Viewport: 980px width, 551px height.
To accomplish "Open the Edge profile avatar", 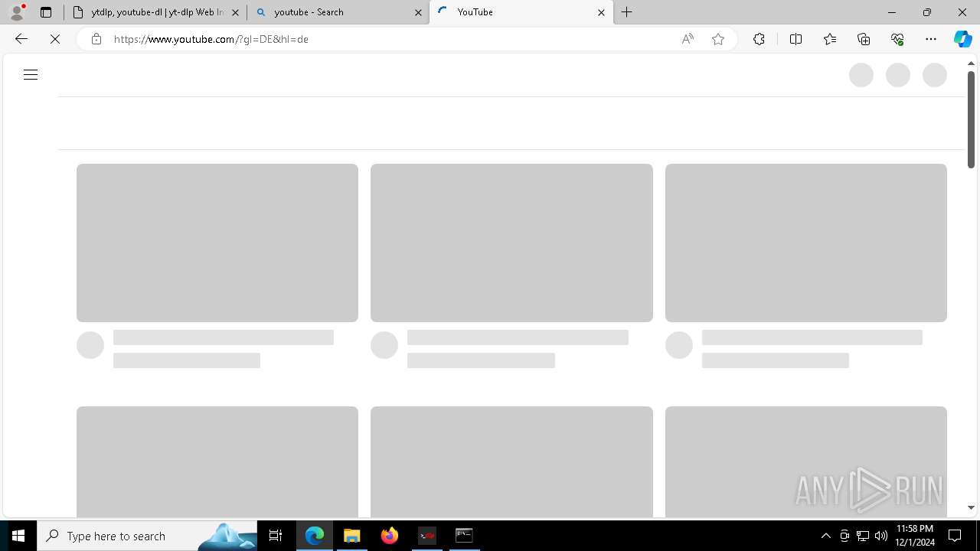I will pyautogui.click(x=17, y=12).
